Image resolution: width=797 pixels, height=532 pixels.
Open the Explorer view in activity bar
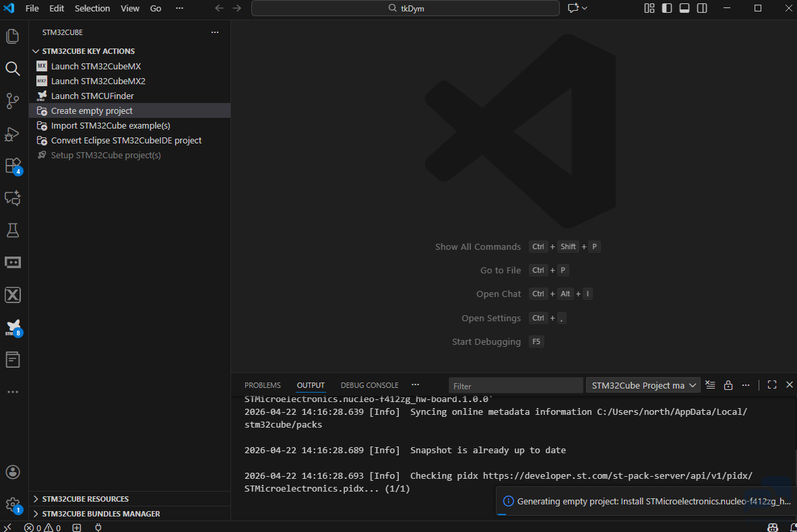pyautogui.click(x=13, y=36)
